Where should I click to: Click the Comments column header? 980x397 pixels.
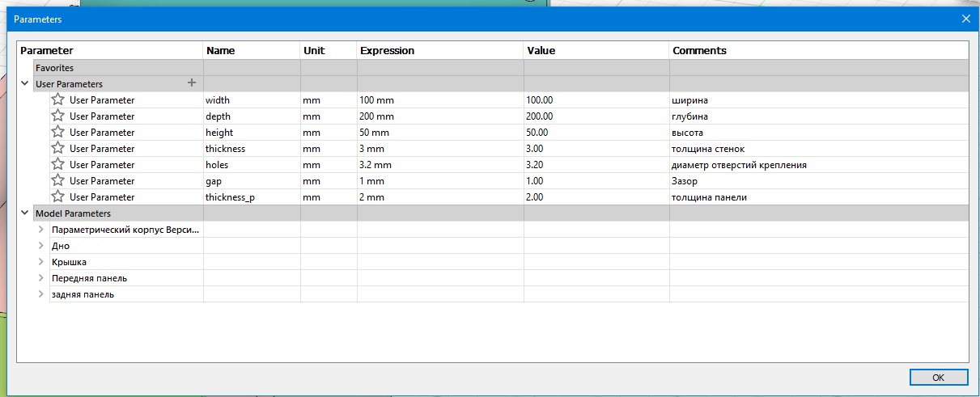coord(819,50)
